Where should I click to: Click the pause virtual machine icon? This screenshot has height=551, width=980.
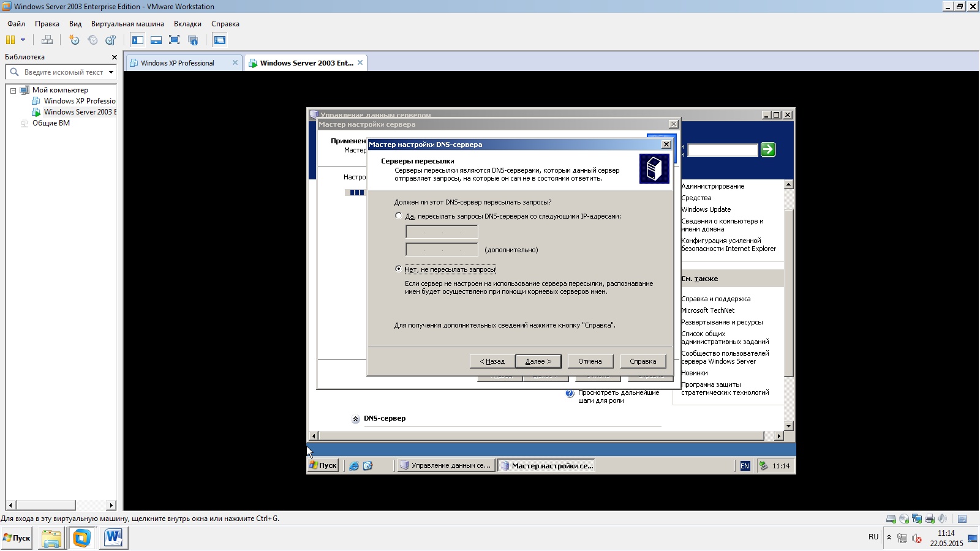pos(10,40)
